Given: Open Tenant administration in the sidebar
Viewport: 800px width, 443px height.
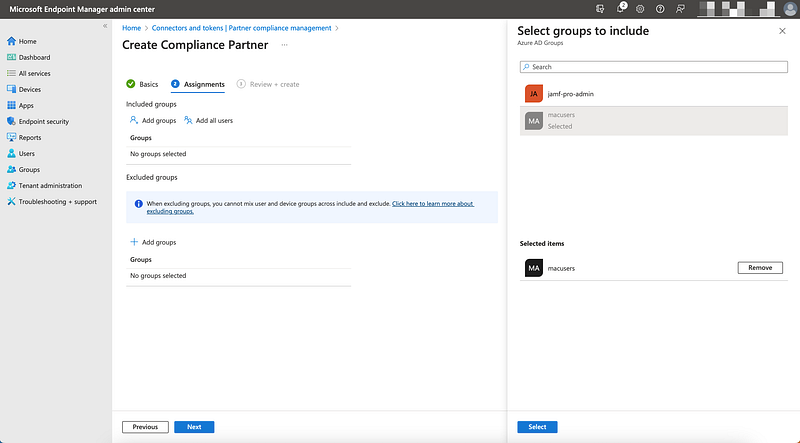Looking at the screenshot, I should pos(44,186).
